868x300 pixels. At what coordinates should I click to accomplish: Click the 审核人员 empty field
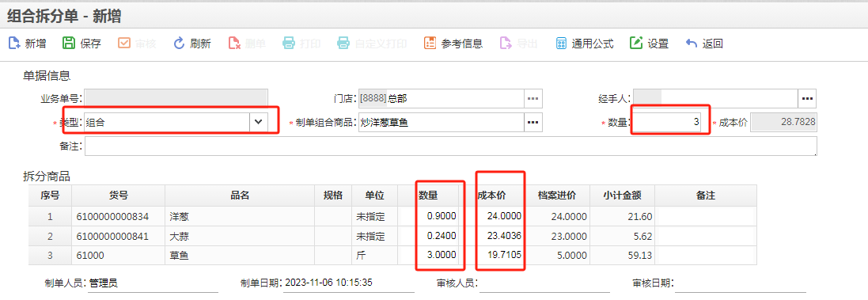click(544, 283)
